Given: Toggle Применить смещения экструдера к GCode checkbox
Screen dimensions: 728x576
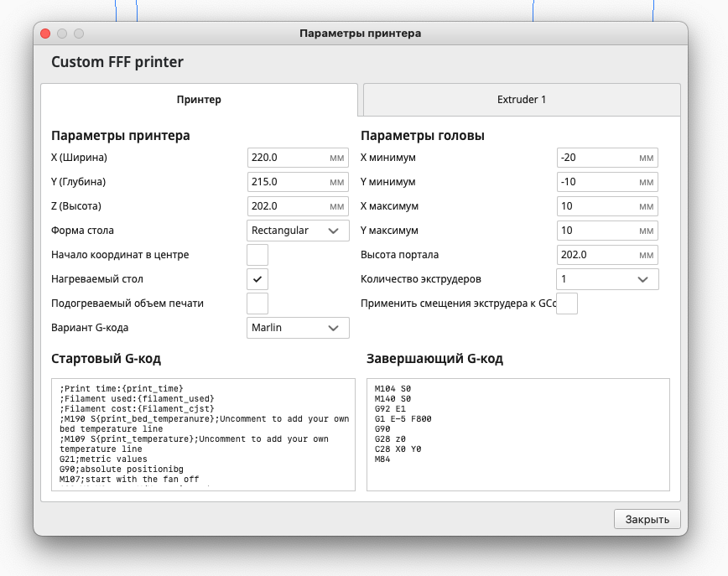Looking at the screenshot, I should point(567,304).
